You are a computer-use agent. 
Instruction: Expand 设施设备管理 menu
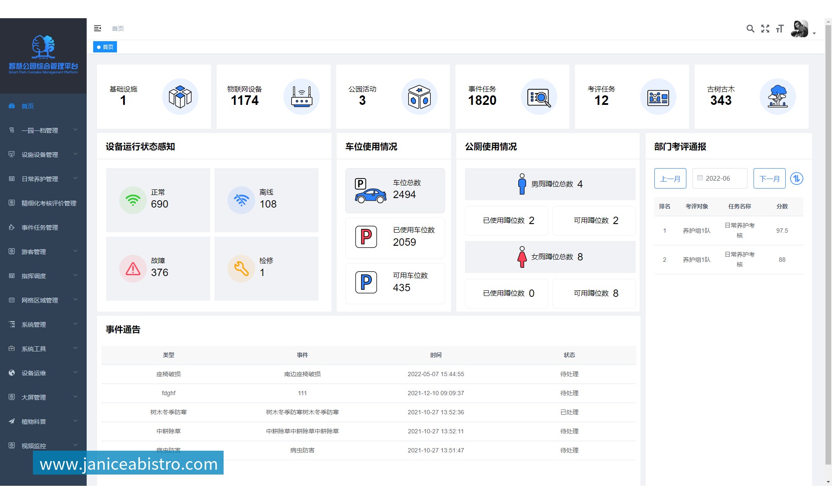click(x=43, y=155)
